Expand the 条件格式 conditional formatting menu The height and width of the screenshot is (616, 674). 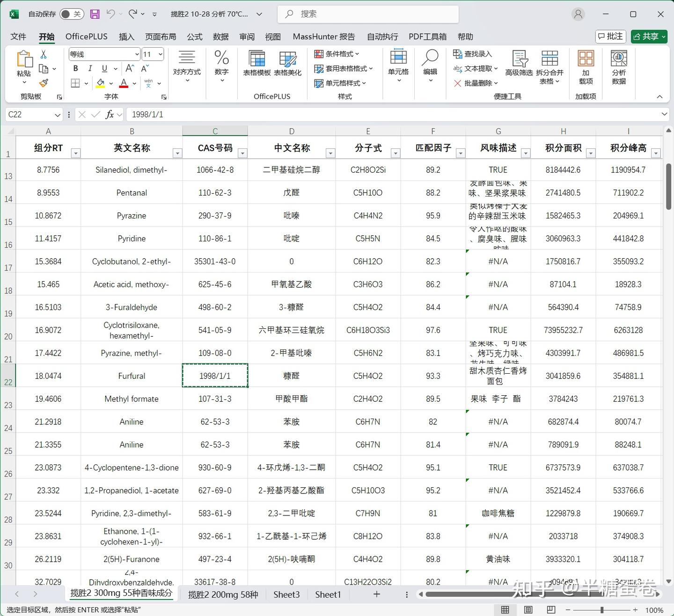click(338, 54)
